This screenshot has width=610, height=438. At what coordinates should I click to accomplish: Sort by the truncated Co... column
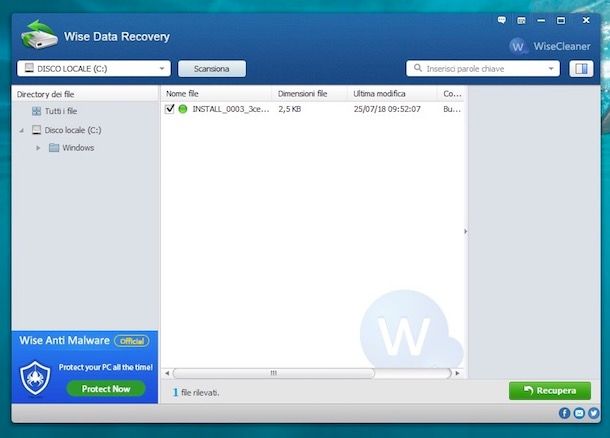coord(451,94)
